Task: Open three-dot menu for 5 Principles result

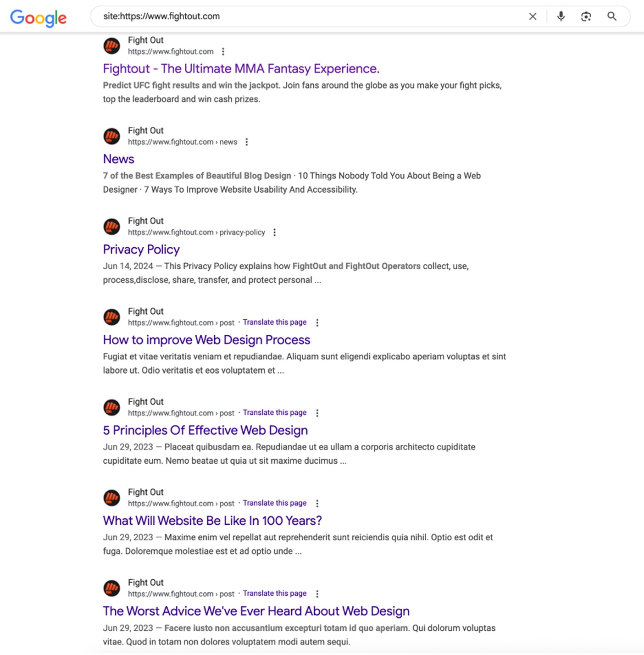Action: point(317,413)
